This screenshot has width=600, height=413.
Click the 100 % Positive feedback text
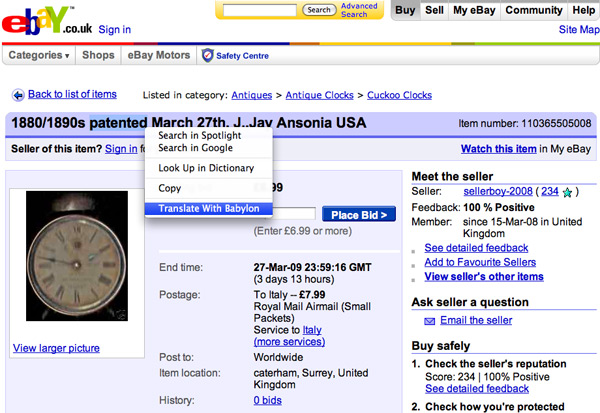(x=499, y=207)
